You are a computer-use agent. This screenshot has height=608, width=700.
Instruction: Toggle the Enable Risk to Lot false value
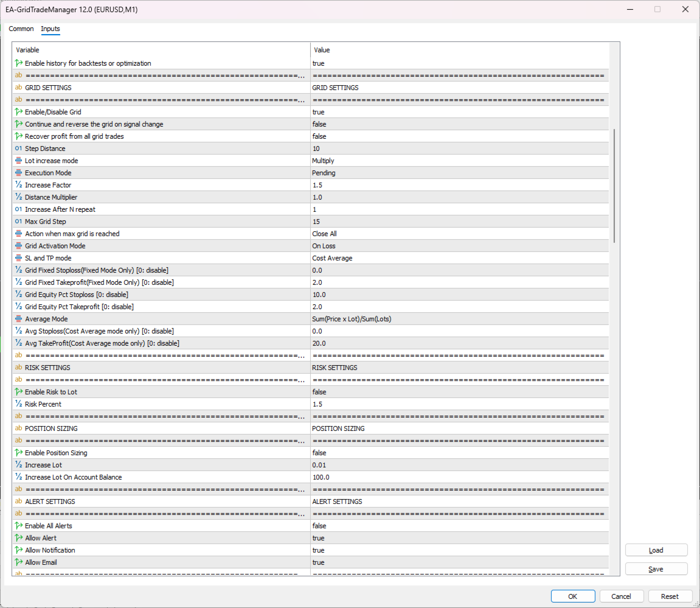point(459,392)
